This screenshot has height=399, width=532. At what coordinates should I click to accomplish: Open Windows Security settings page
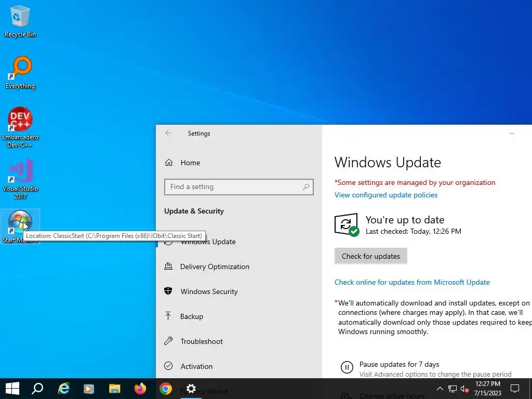[238, 291]
